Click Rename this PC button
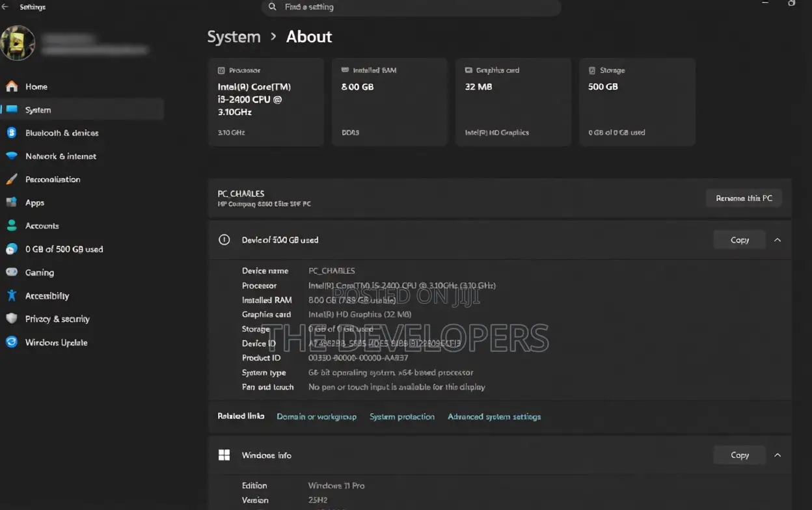The width and height of the screenshot is (812, 510). [x=744, y=198]
